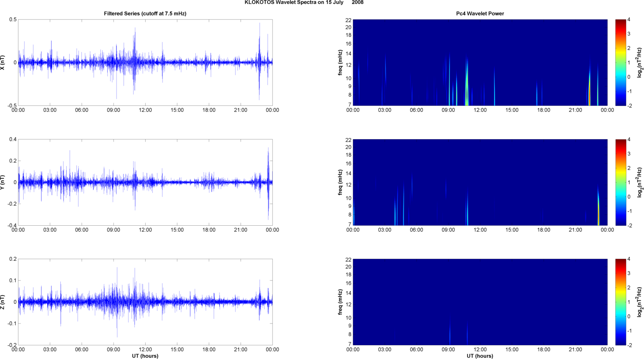
Task: Click the colorbar beside the Z wavelet spectrum
Action: click(620, 302)
